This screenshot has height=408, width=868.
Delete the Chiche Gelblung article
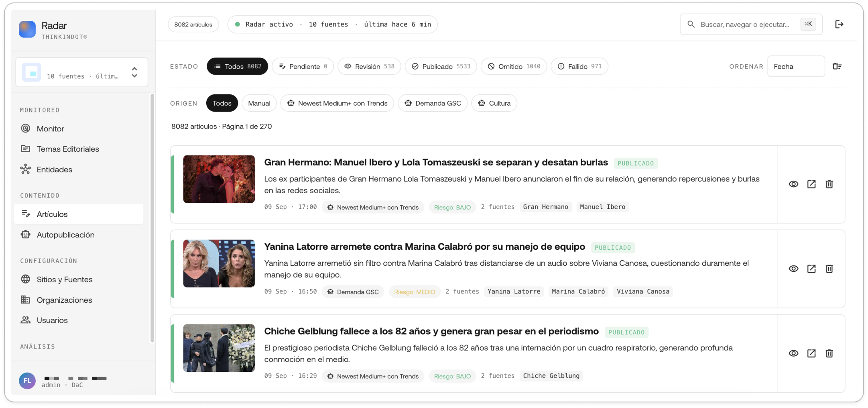tap(829, 353)
